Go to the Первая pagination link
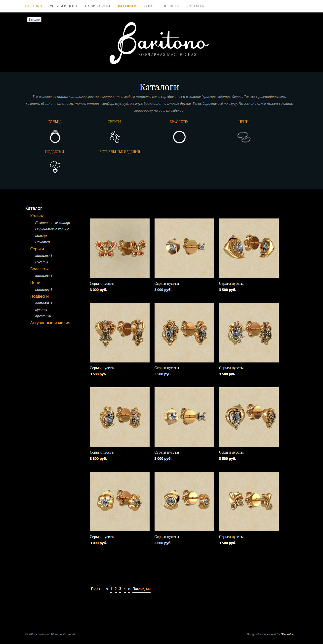The height and width of the screenshot is (644, 323). point(97,588)
